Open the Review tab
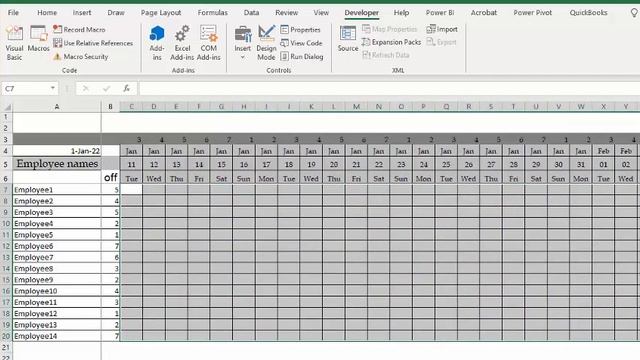This screenshot has height=360, width=640. [x=287, y=13]
